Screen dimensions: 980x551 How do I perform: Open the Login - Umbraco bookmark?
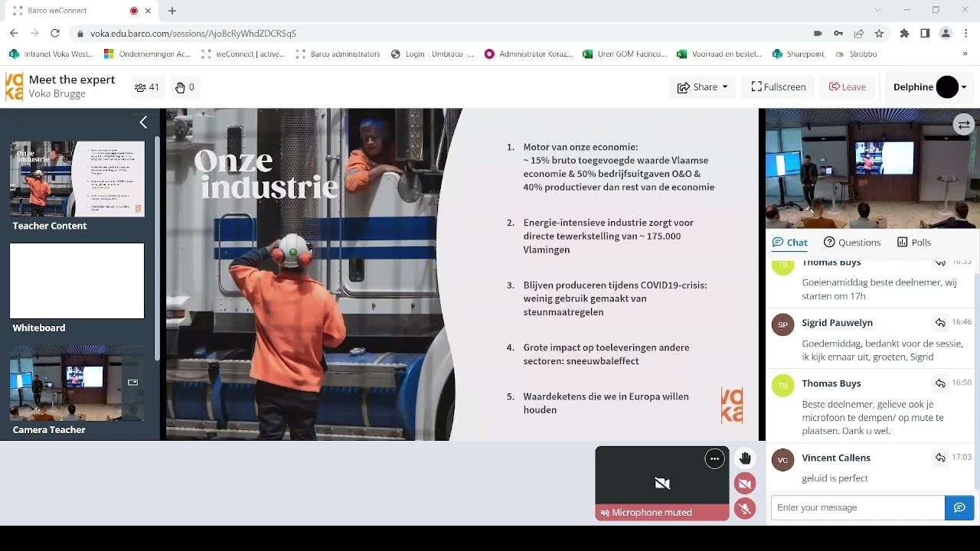433,54
